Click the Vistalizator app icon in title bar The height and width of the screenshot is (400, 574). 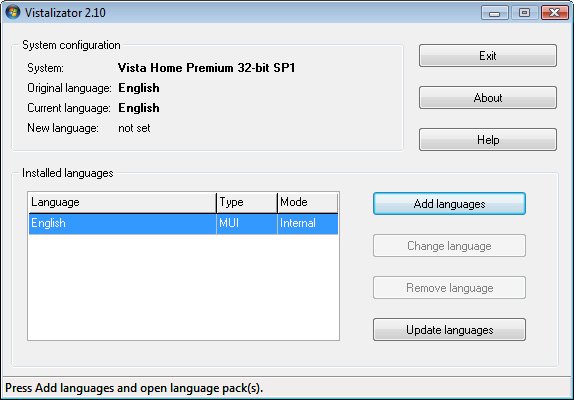click(x=13, y=12)
